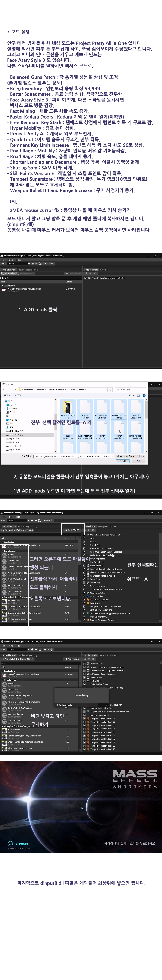Click the blue help icon in Install Mod dialog

(144, 395)
